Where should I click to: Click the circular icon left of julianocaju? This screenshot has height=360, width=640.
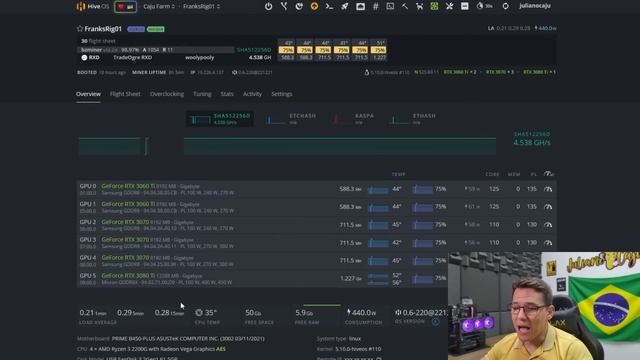pos(505,6)
